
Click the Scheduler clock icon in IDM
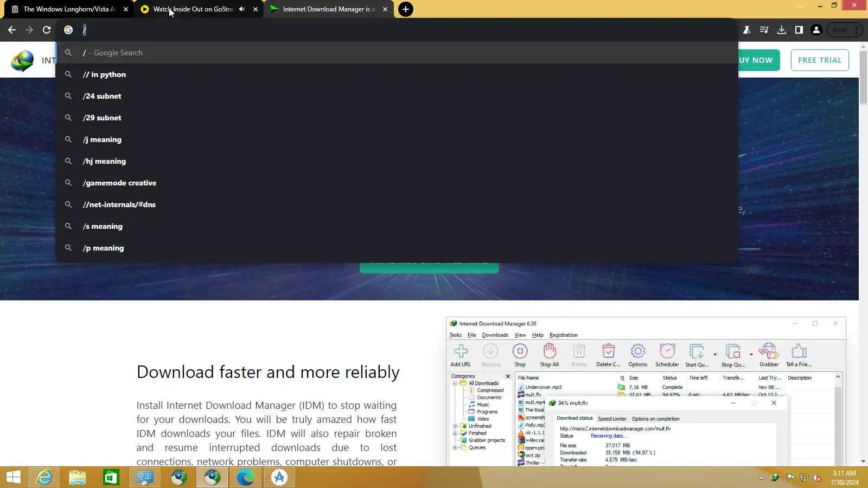pos(667,355)
